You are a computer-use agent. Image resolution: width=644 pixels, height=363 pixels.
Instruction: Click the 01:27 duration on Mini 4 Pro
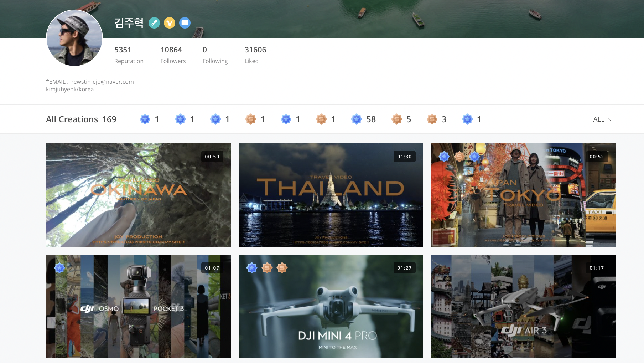[x=405, y=268]
